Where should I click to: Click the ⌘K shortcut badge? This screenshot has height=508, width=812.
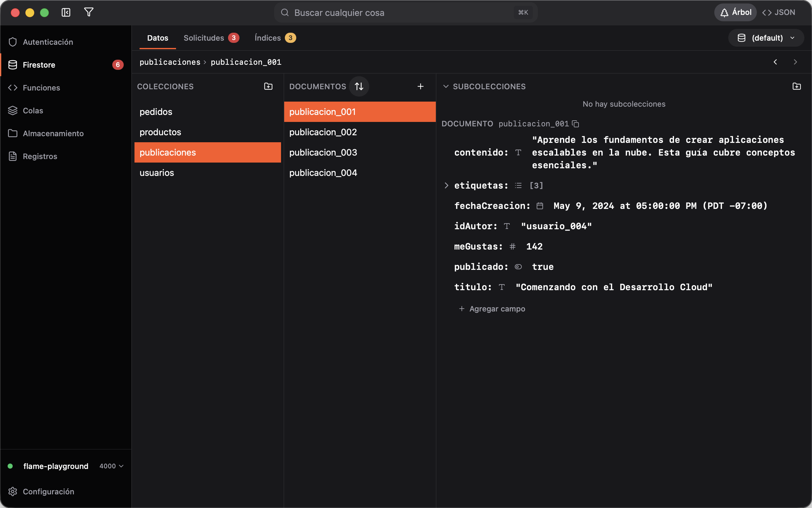pos(523,12)
